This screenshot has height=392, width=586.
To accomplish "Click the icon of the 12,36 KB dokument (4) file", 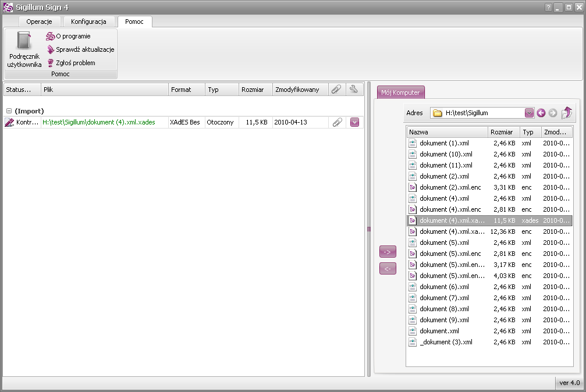I will [413, 231].
